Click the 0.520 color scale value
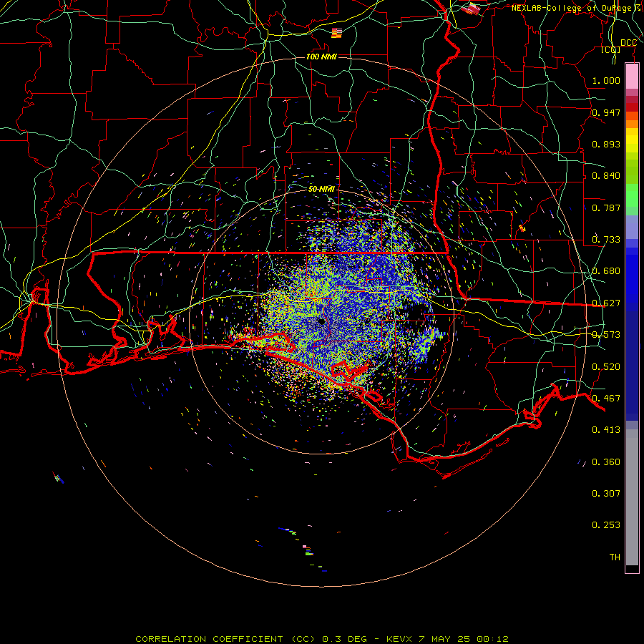Viewport: 644px width, 644px height. pyautogui.click(x=606, y=367)
